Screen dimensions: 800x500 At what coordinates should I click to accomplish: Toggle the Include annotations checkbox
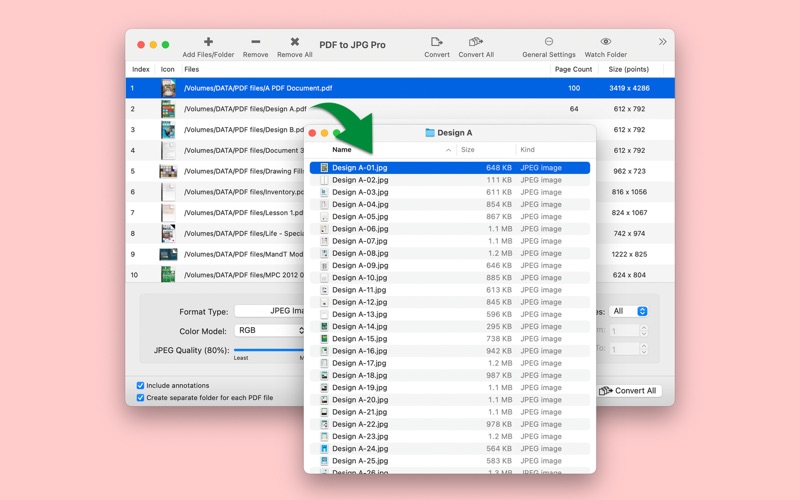coord(141,385)
